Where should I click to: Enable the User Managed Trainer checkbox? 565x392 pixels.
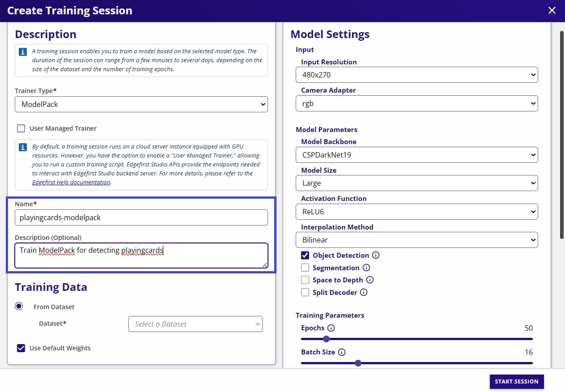click(21, 128)
